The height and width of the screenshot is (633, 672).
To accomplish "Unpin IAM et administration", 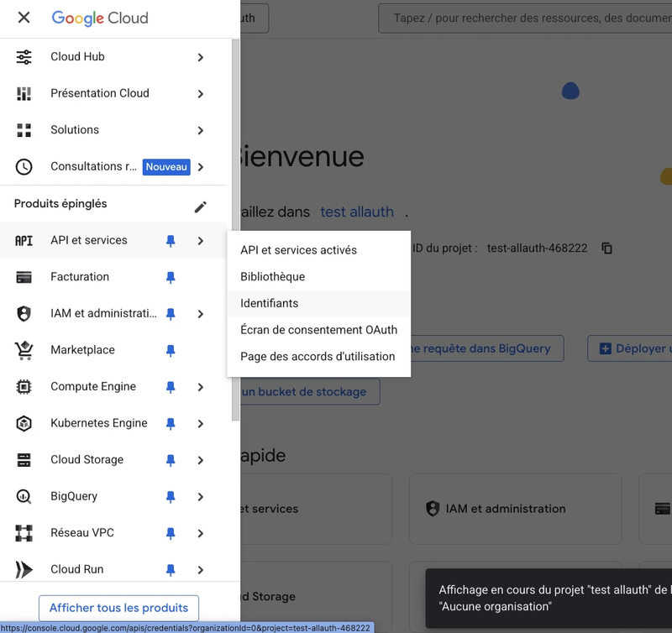I will point(171,314).
